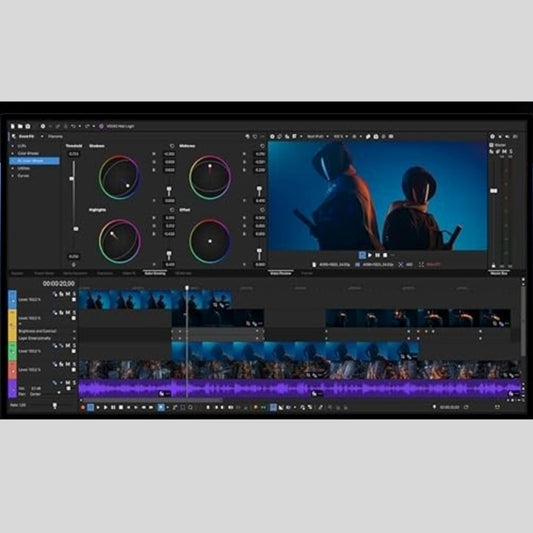Select the envelope edit tool
Screen dimensions: 533x533
tap(175, 407)
